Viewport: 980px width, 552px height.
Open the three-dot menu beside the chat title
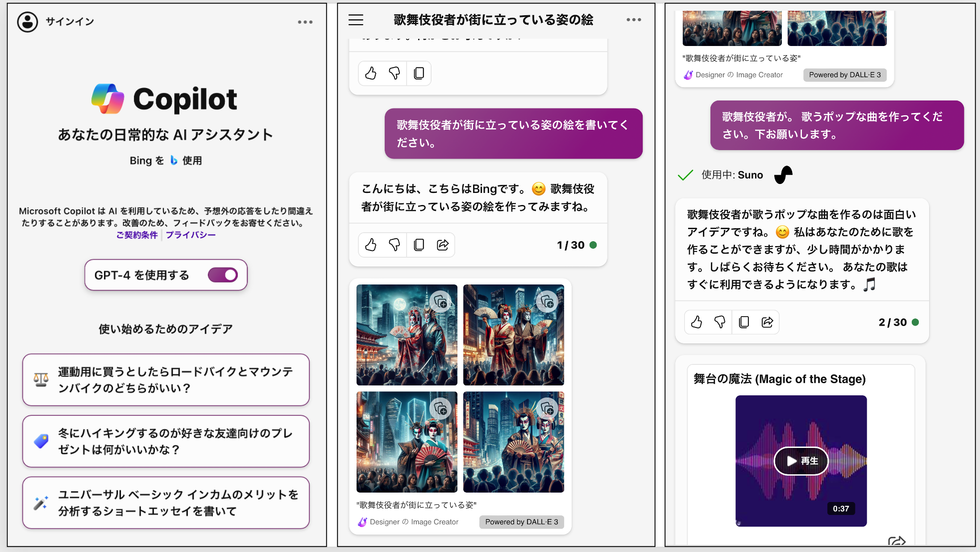pyautogui.click(x=634, y=20)
